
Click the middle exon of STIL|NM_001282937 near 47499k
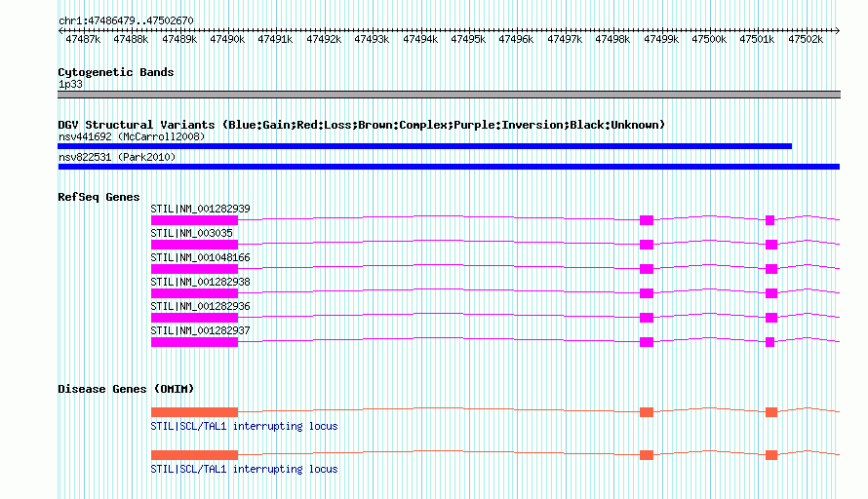(647, 342)
